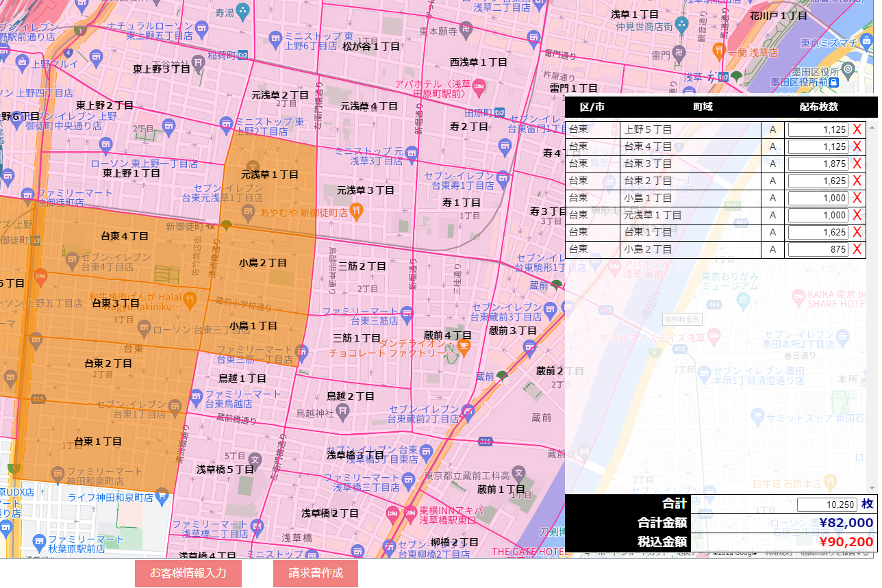Remove the 台東１丁目 row with its X

(857, 232)
